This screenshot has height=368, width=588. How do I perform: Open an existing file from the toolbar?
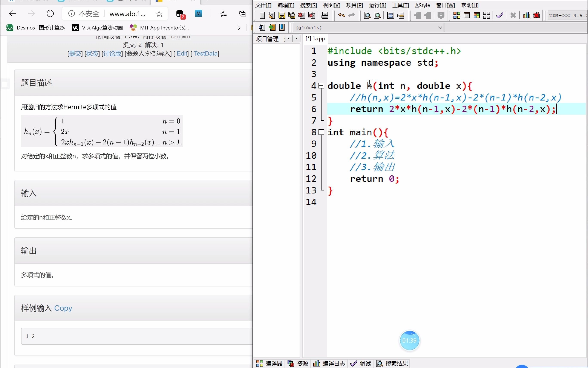[x=272, y=15]
